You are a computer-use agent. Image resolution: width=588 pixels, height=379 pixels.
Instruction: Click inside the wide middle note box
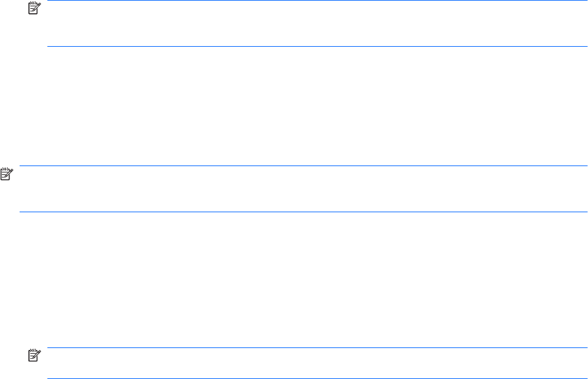pos(303,189)
